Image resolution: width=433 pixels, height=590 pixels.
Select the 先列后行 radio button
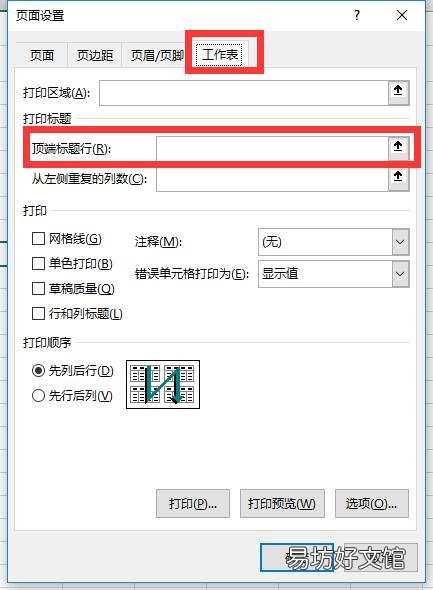click(38, 371)
